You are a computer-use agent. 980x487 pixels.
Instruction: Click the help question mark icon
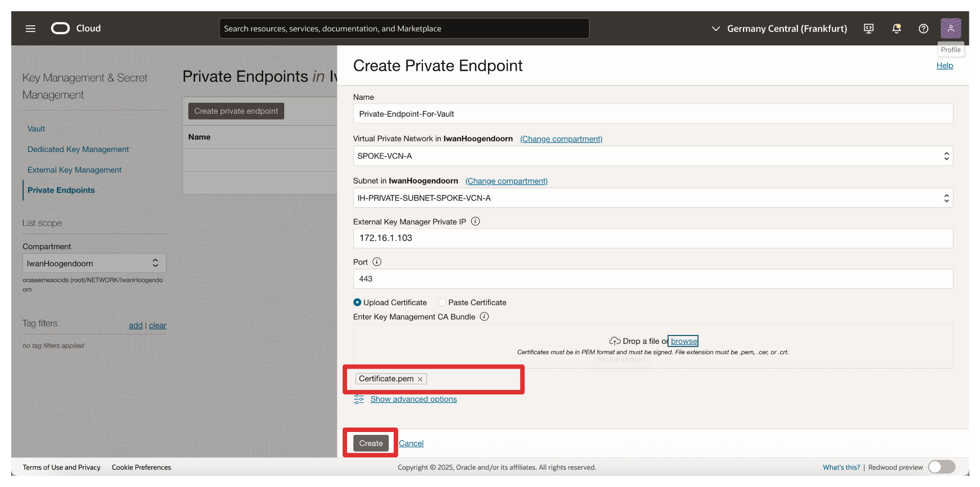point(923,29)
